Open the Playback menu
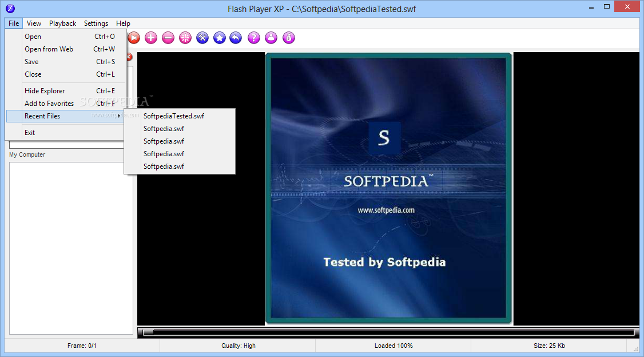 [62, 23]
